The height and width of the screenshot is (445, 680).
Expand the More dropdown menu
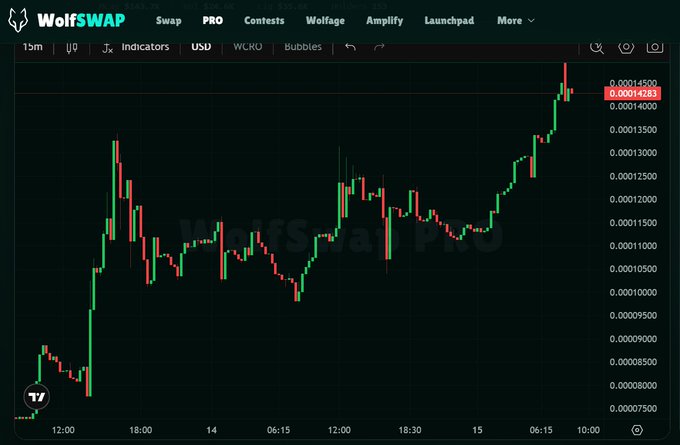[x=516, y=20]
